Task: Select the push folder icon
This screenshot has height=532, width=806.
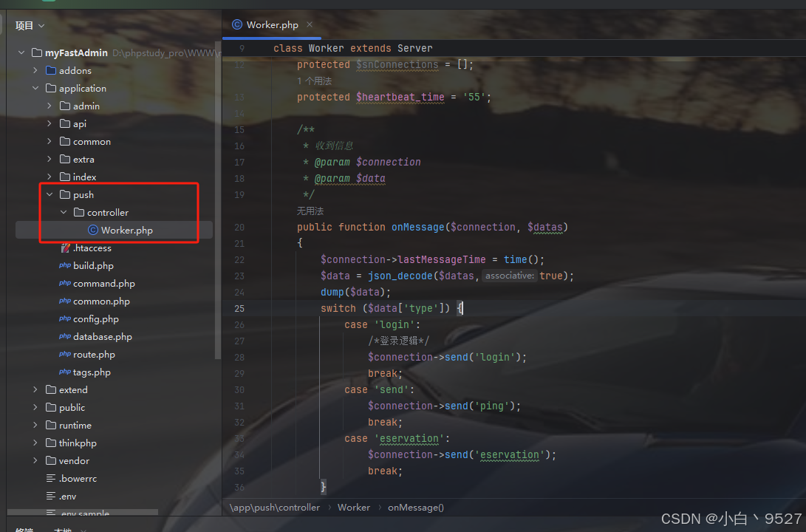Action: [x=65, y=194]
